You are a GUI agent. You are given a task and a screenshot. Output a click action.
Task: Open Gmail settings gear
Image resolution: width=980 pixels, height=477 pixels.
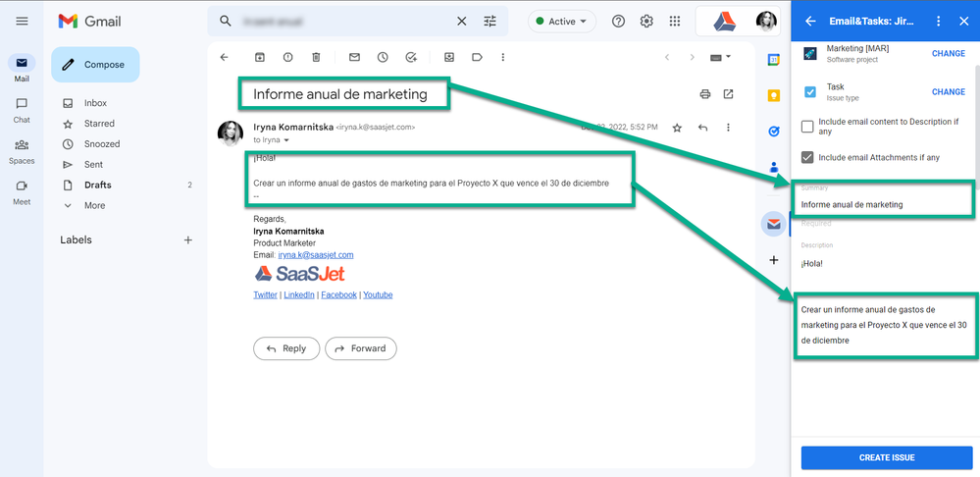646,22
